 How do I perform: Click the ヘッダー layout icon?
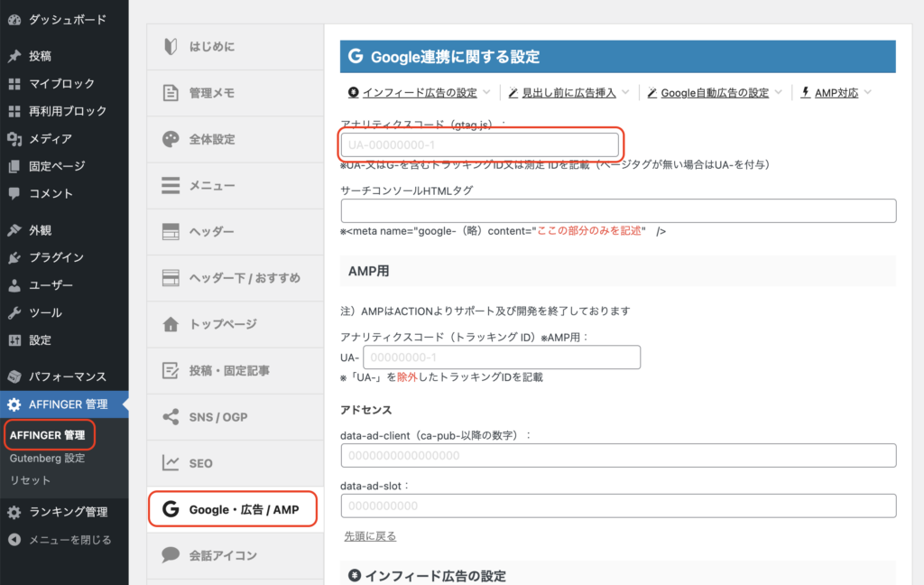171,232
